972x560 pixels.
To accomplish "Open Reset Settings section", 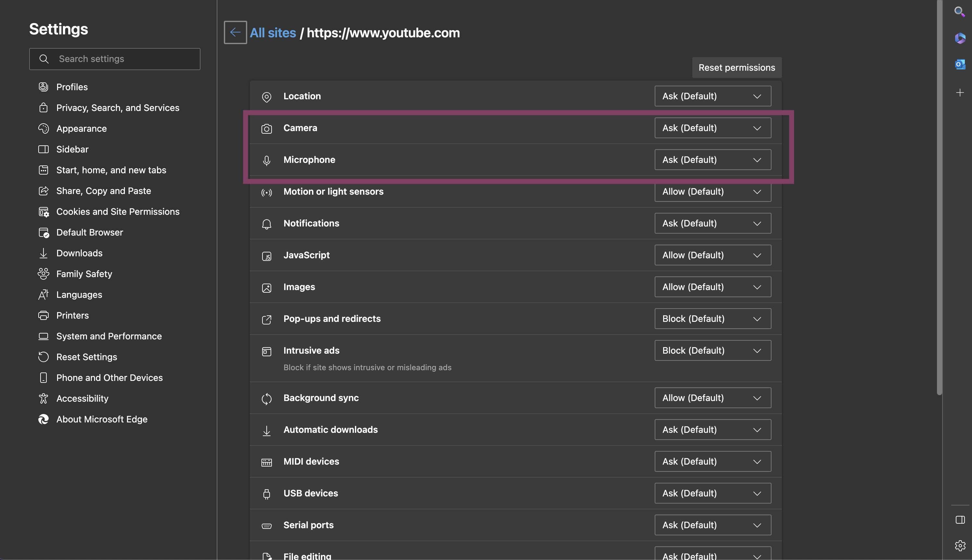I will (87, 357).
